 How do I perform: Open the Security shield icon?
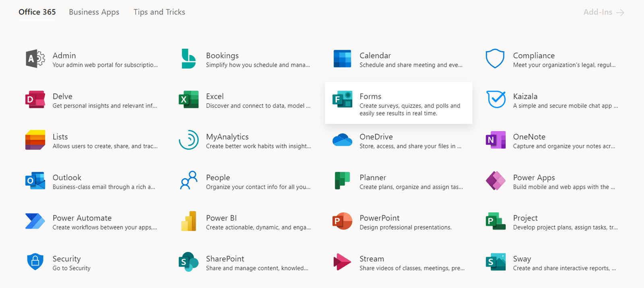tap(35, 262)
